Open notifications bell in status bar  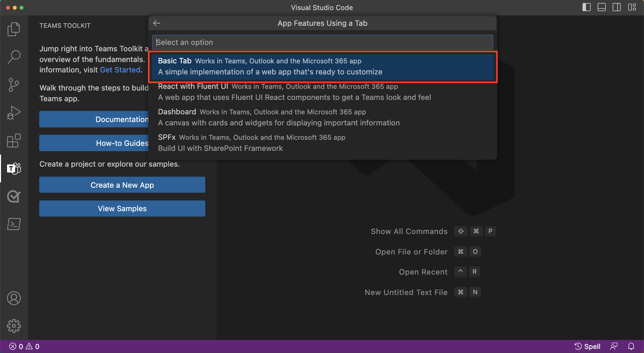(x=631, y=346)
